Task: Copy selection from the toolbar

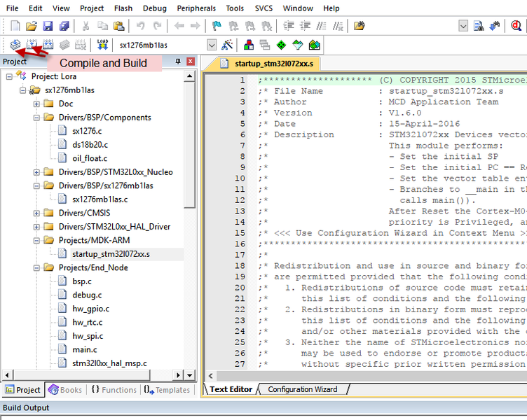Action: [102, 26]
